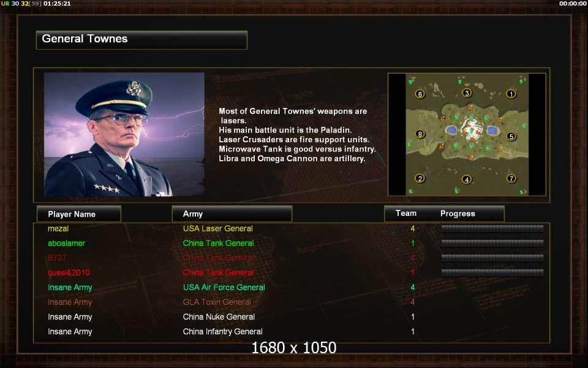Click the General Townes portrait image
The width and height of the screenshot is (588, 368).
pos(124,134)
